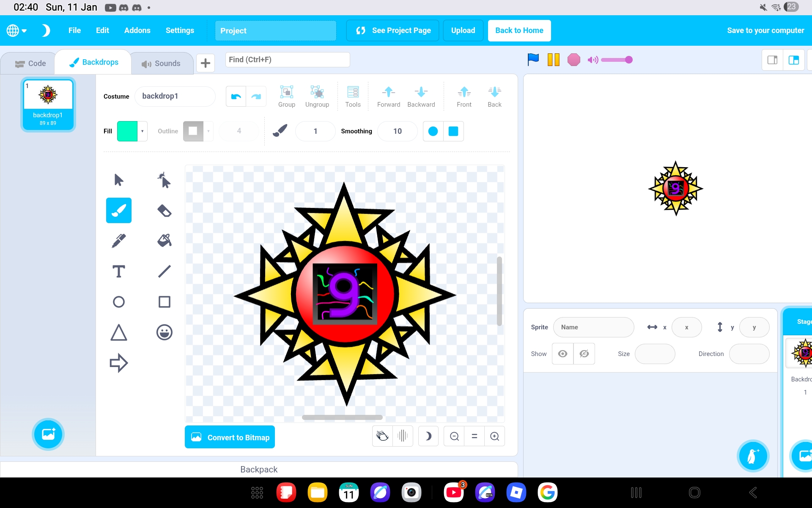The width and height of the screenshot is (812, 508).
Task: Select round brush shape option
Action: pyautogui.click(x=433, y=131)
